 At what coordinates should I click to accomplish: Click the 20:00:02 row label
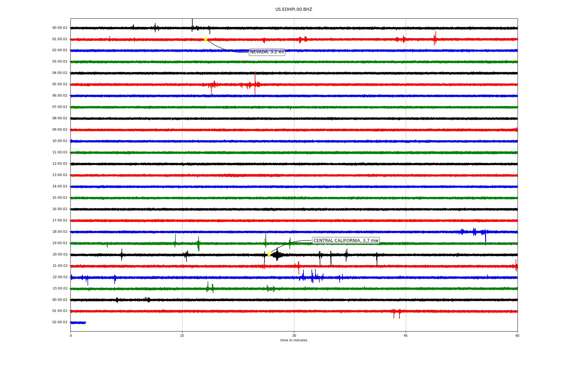pos(60,255)
